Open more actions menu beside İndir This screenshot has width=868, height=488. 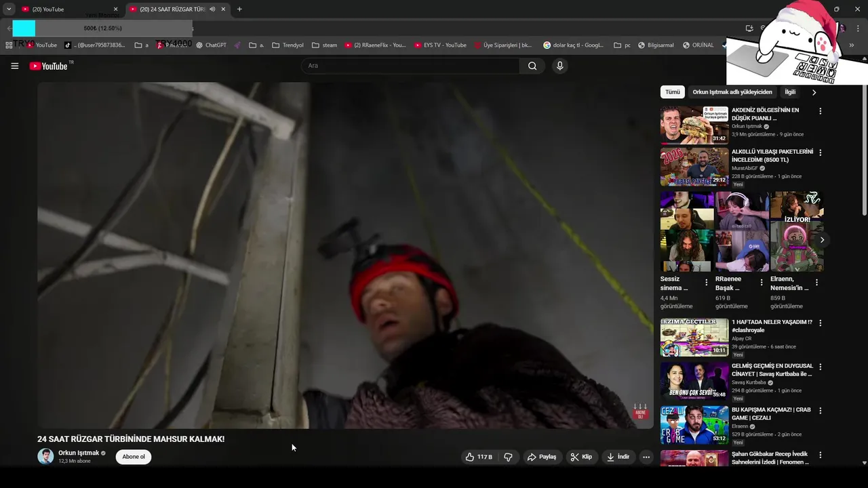click(646, 457)
